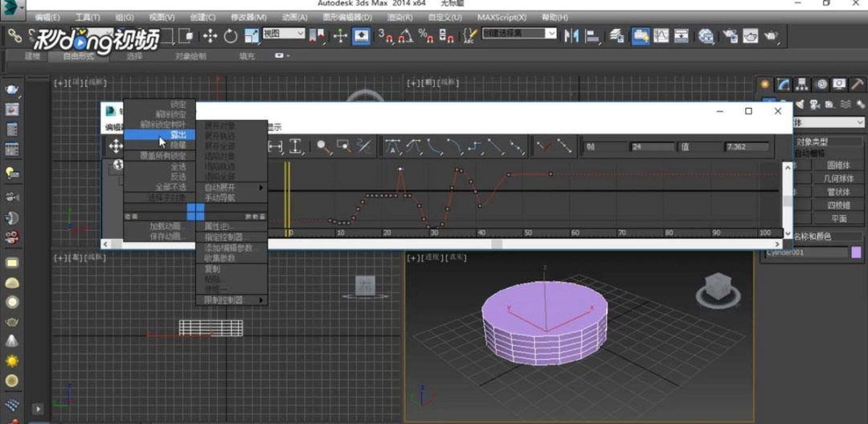Select the peak key on the curve
This screenshot has width=868, height=424.
click(x=400, y=168)
